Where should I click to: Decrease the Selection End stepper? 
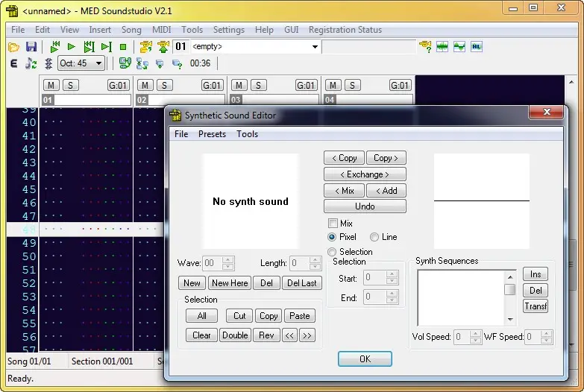point(392,300)
